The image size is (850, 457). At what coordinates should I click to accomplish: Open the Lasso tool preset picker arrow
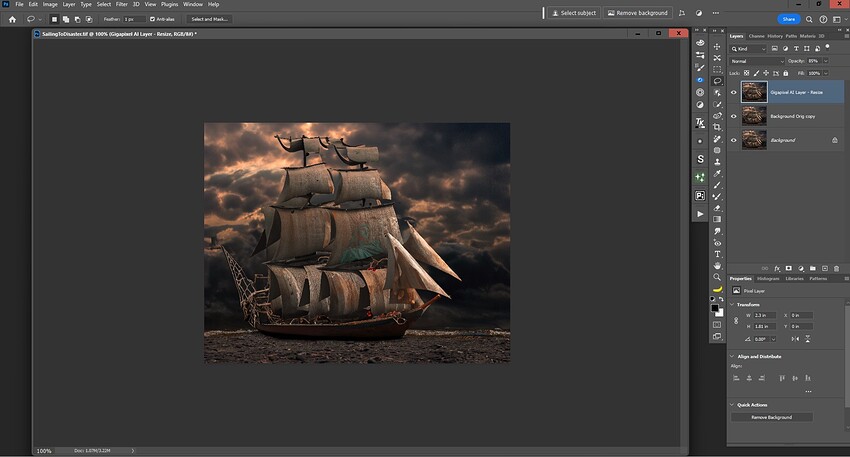coord(40,19)
